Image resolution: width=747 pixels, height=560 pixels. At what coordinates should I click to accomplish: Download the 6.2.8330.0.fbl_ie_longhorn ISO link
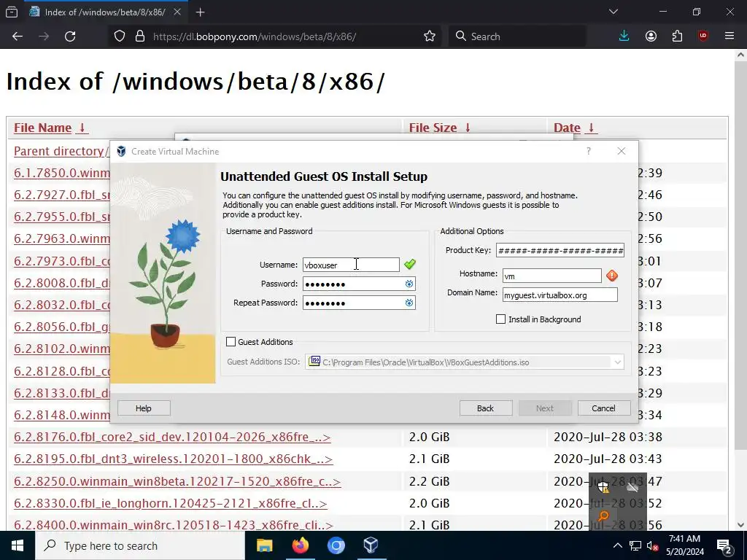click(171, 503)
